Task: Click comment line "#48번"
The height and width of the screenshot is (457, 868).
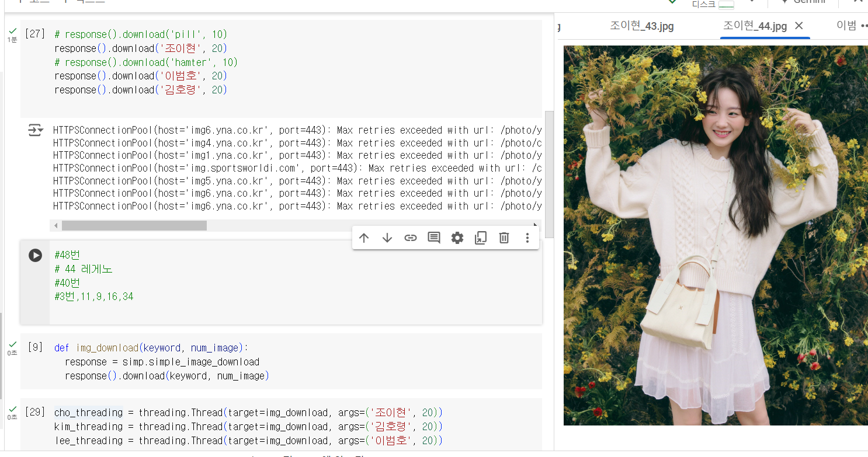Action: [67, 255]
